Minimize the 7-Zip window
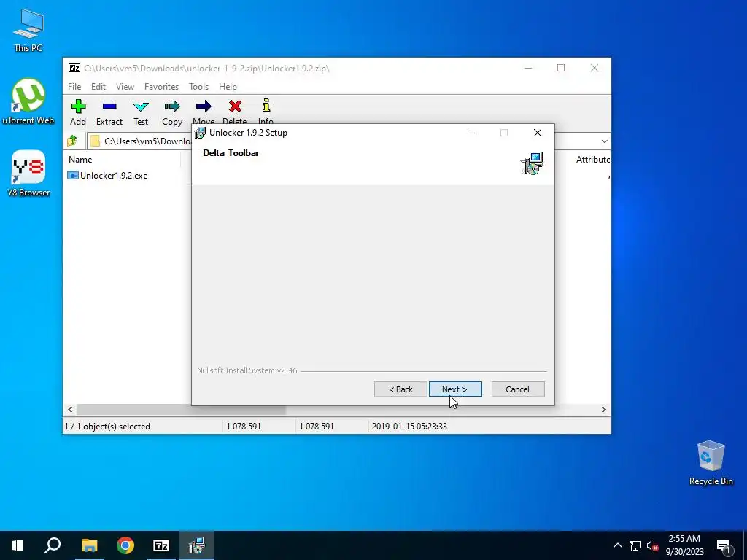The image size is (747, 560). (528, 68)
